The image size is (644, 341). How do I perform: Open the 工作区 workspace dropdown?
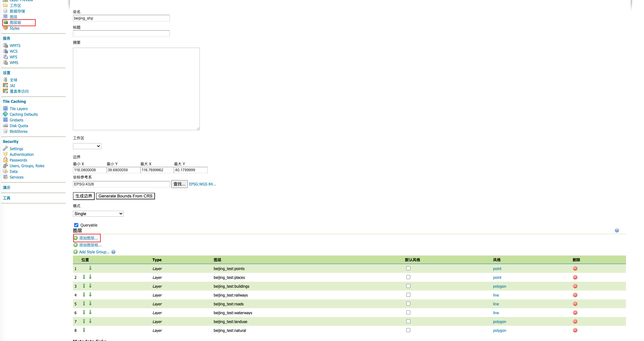[87, 146]
